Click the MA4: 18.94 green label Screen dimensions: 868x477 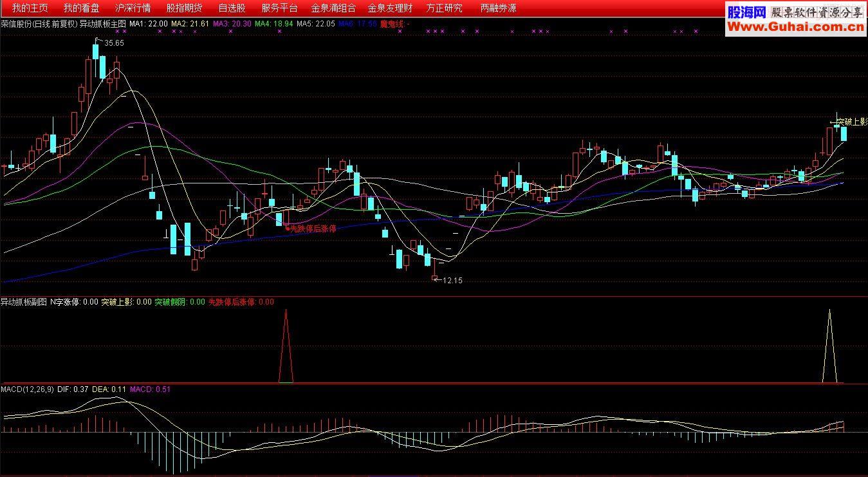[274, 24]
